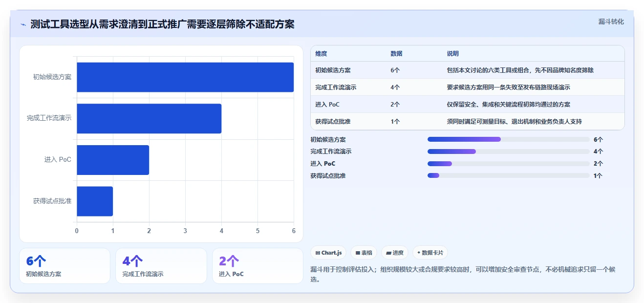Click the 初始候选方案 table cell

point(333,70)
